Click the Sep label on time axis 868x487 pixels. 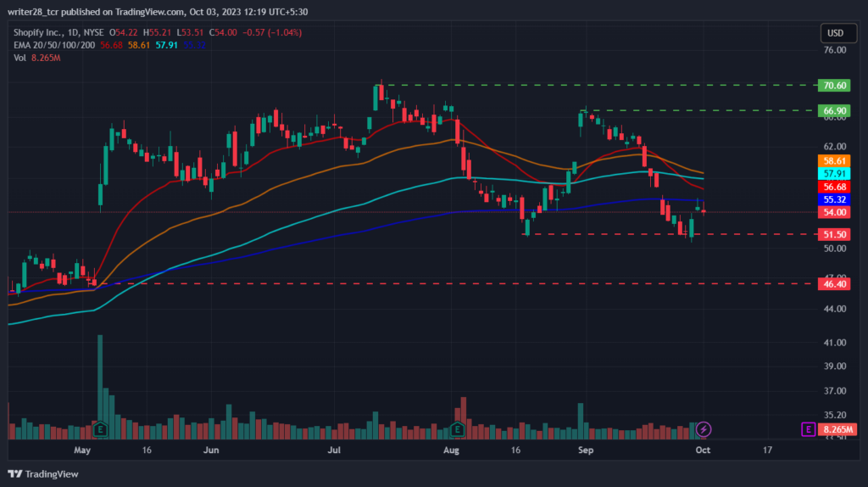[x=586, y=450]
